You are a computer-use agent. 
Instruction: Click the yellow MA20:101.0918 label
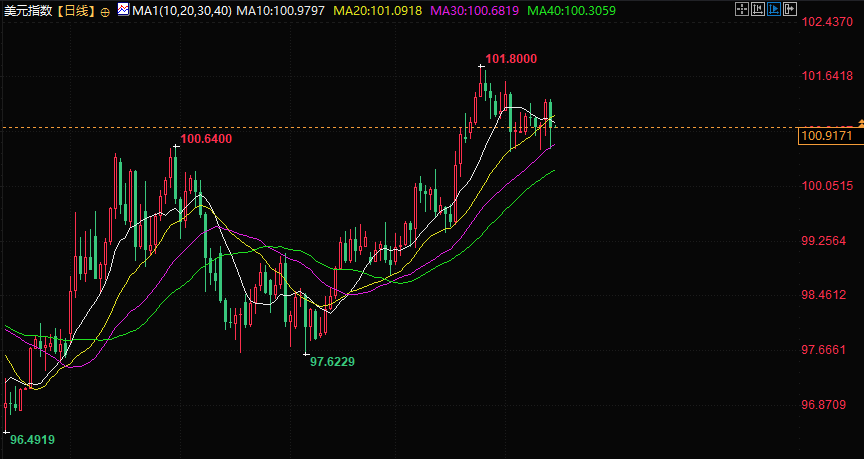pyautogui.click(x=379, y=10)
